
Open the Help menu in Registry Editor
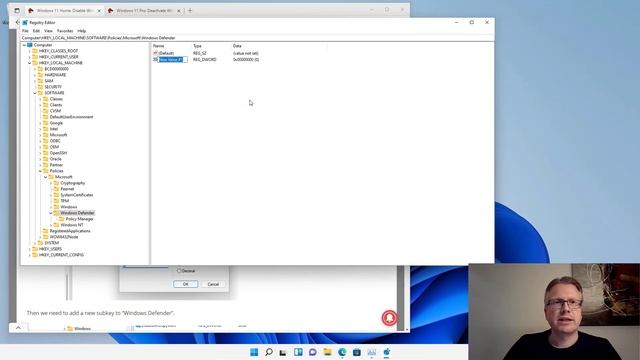[x=82, y=31]
